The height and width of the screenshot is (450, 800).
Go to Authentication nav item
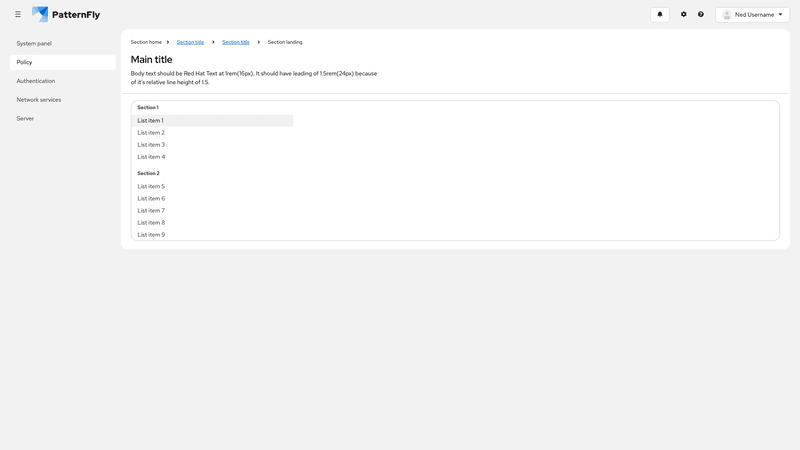[x=36, y=81]
